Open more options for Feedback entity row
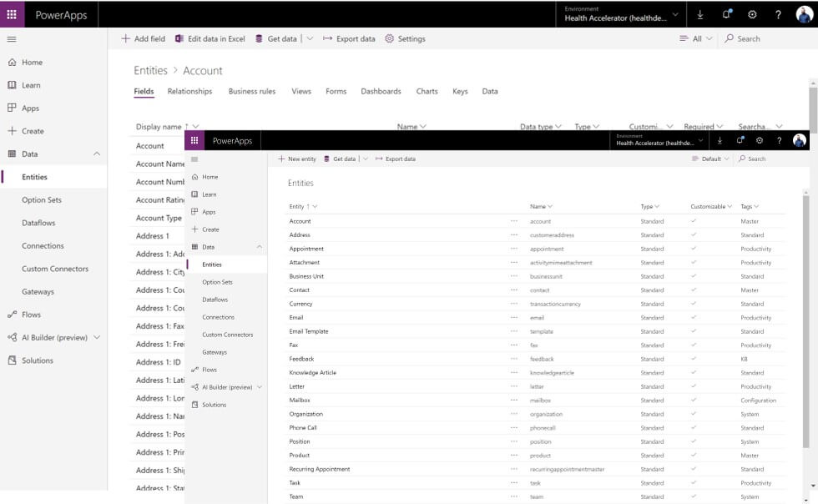 coord(514,359)
